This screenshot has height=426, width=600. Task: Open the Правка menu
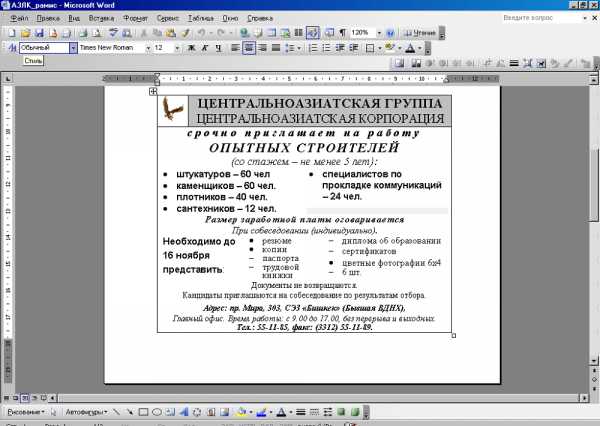coord(48,18)
